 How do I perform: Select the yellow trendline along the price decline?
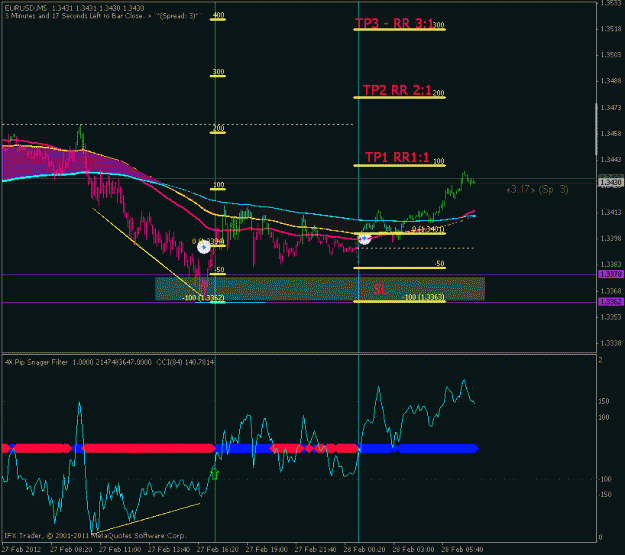[148, 252]
